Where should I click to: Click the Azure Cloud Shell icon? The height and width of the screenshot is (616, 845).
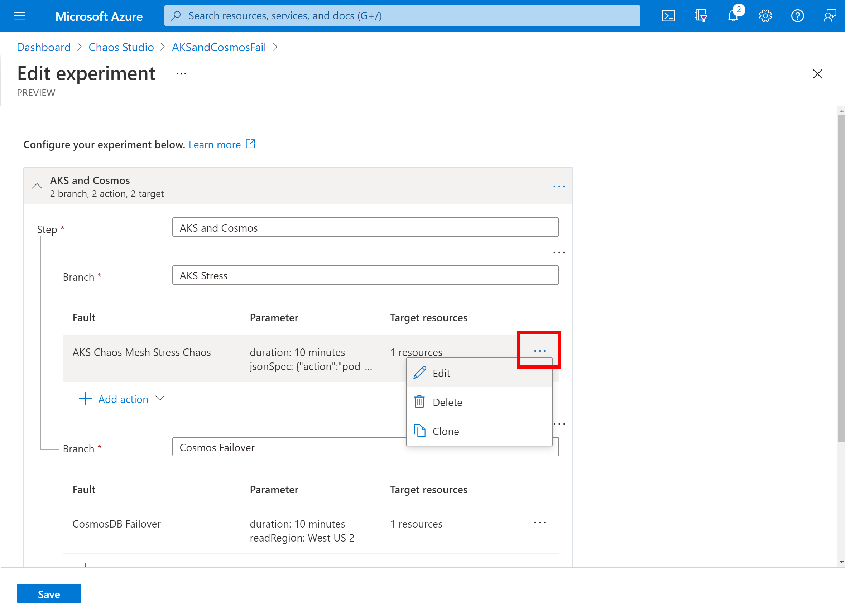tap(668, 15)
